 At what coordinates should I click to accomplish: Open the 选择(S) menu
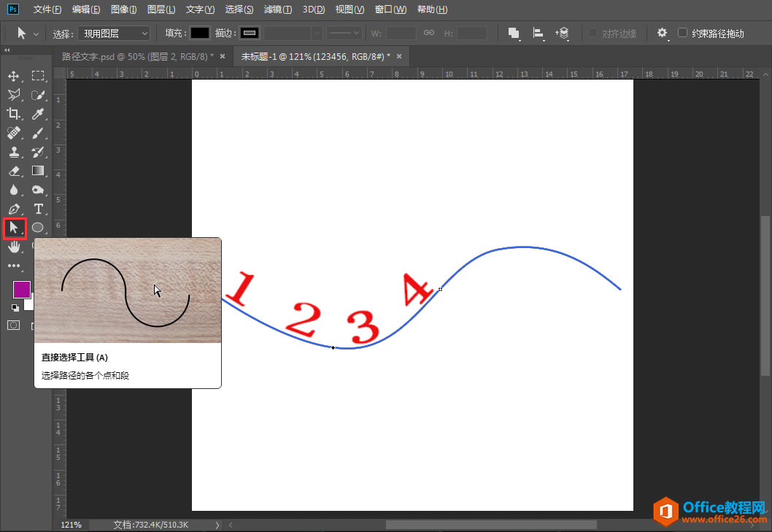[x=239, y=9]
